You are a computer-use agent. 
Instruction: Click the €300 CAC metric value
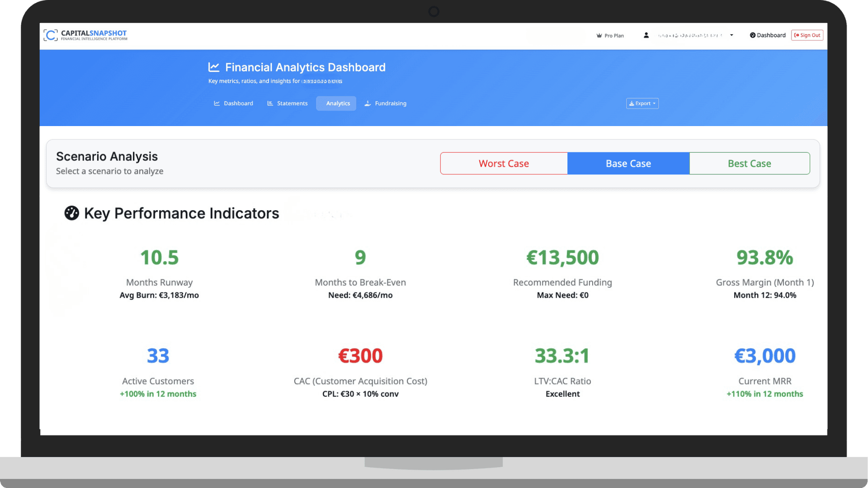tap(360, 356)
